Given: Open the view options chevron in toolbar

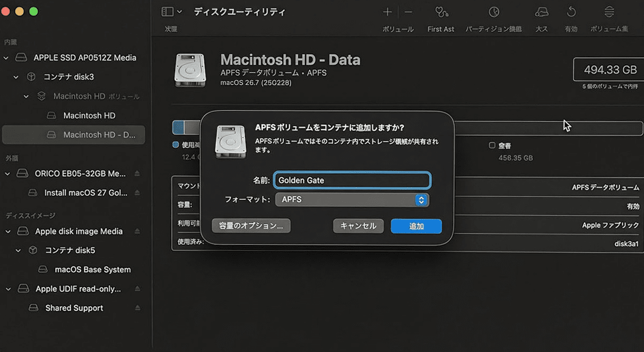Looking at the screenshot, I should (x=179, y=12).
